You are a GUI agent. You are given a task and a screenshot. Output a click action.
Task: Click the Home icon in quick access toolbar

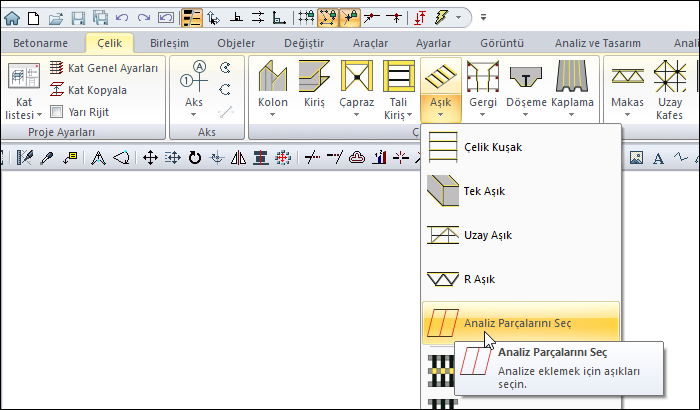12,18
